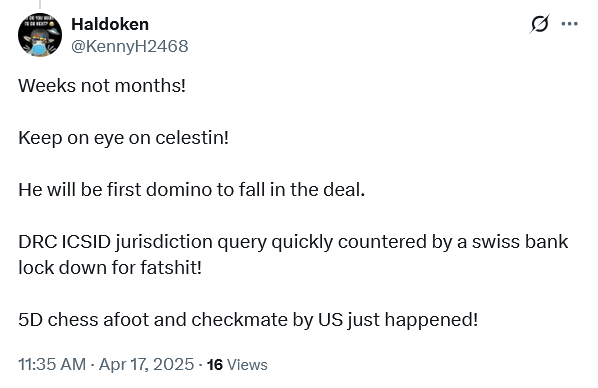
Task: Open Haldoken's profile avatar picture
Action: (40, 35)
